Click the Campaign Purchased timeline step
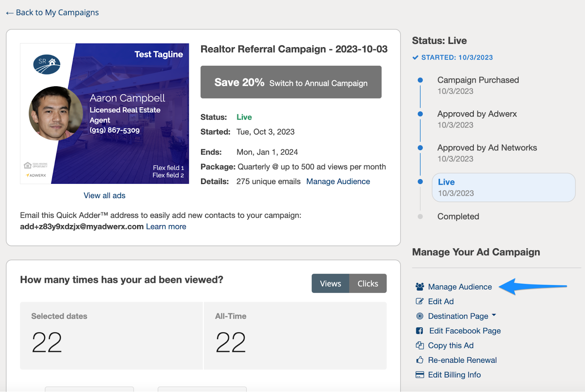 pyautogui.click(x=478, y=85)
